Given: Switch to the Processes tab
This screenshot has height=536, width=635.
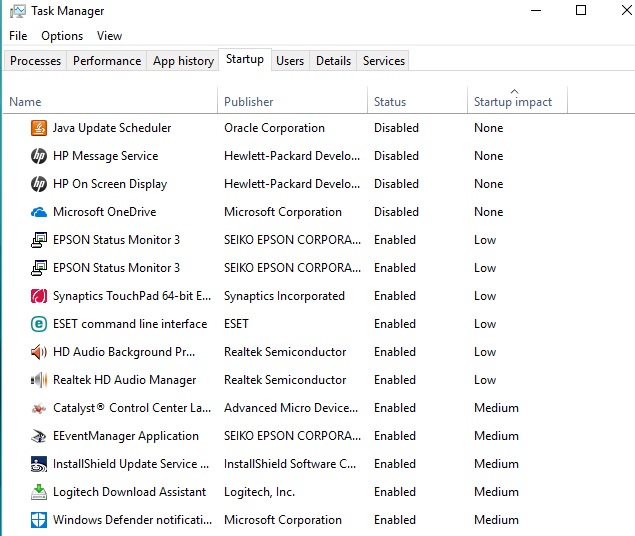Looking at the screenshot, I should point(35,61).
